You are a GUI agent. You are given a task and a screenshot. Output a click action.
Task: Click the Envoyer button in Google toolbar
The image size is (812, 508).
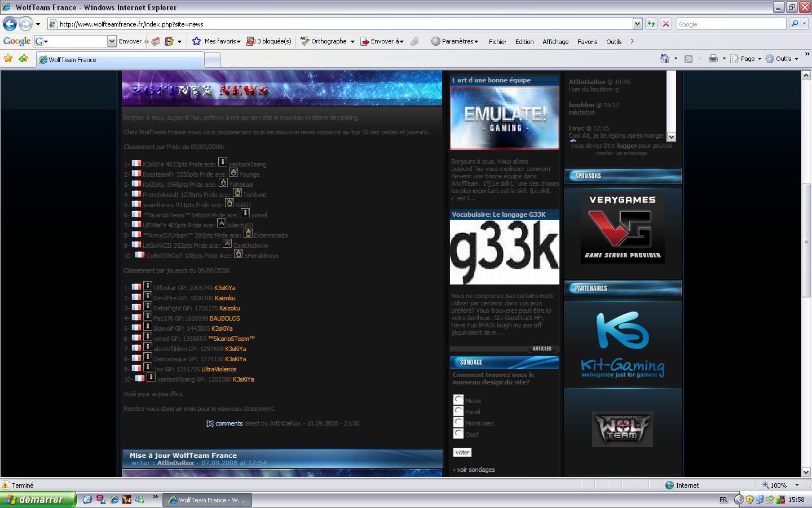click(130, 41)
